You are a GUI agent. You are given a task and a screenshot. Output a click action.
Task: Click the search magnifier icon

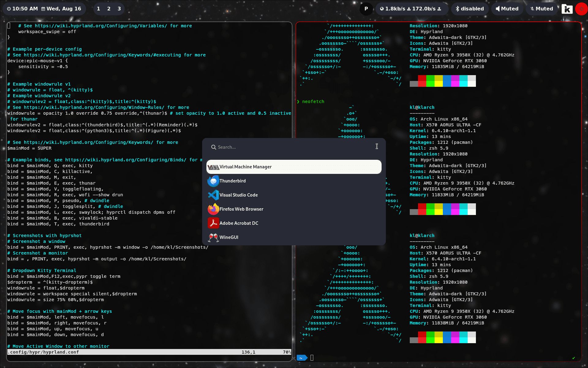point(213,147)
